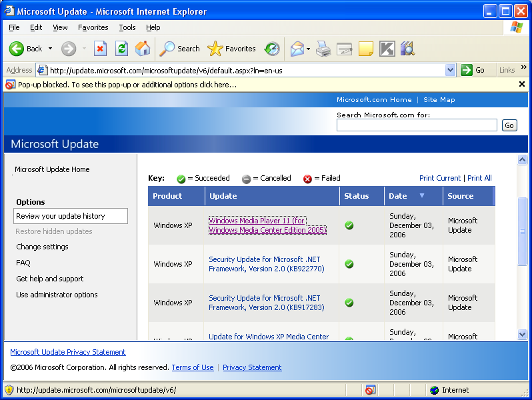Screen dimensions: 532x400
Task: Open the address bar URL dropdown
Action: coord(450,70)
